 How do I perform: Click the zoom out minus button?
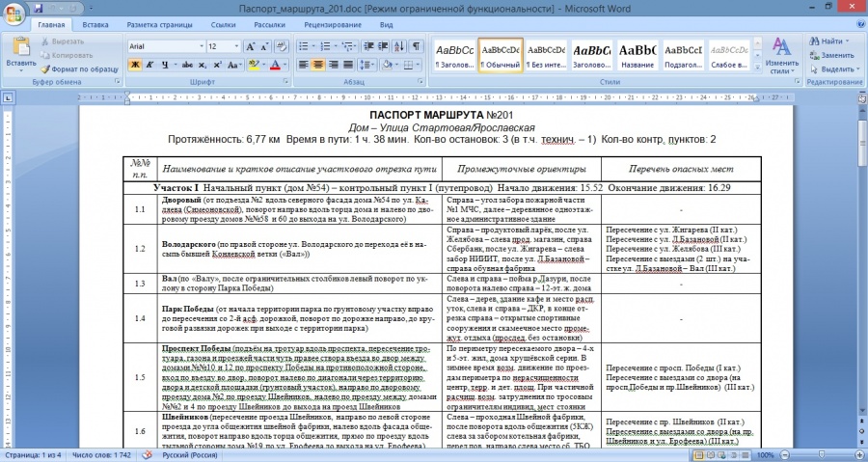point(785,455)
